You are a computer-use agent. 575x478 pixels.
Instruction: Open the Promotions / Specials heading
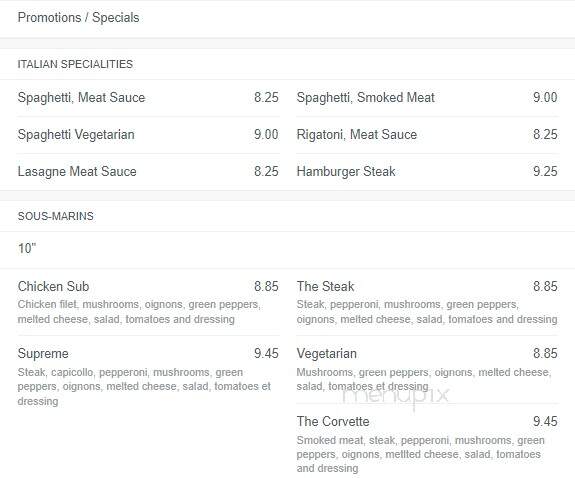click(x=78, y=18)
